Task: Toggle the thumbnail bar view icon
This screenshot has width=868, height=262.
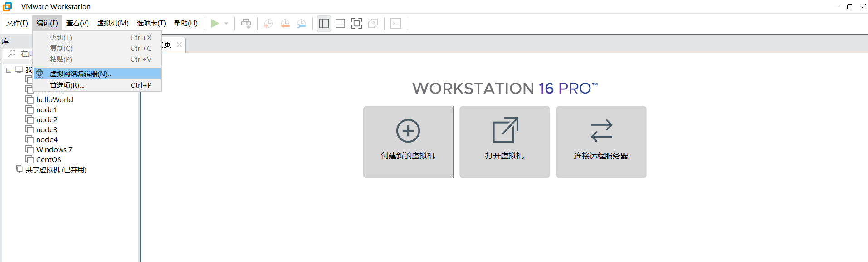Action: 341,23
